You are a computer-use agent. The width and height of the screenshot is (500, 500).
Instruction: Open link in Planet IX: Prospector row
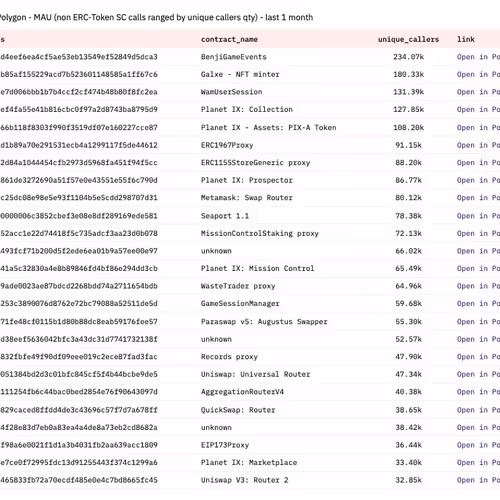(478, 180)
